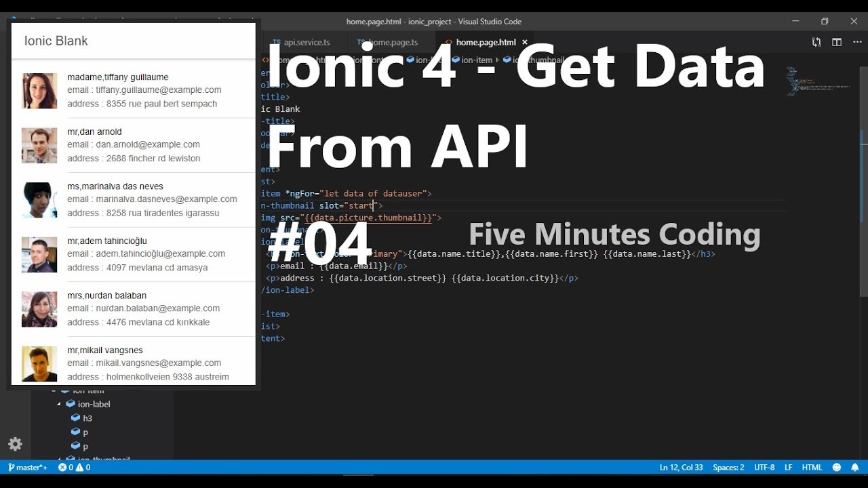This screenshot has width=868, height=488.
Task: Open the Manage gear icon in activity bar
Action: tap(15, 444)
